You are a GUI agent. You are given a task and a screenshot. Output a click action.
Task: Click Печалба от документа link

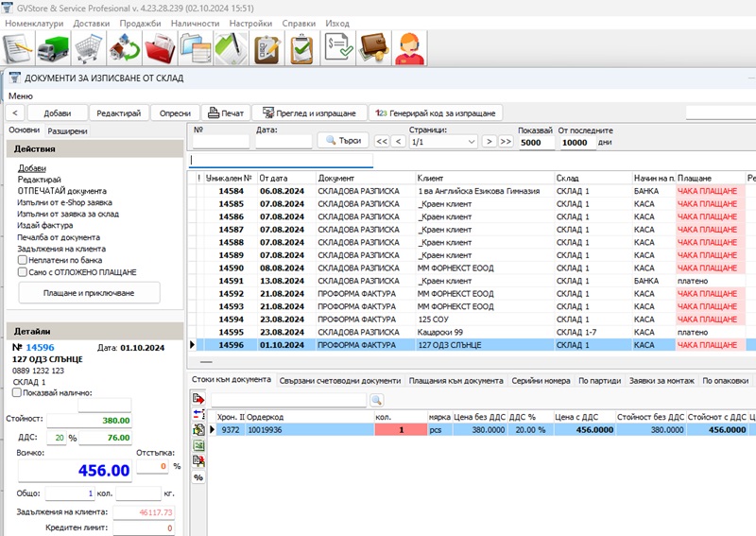(x=59, y=237)
